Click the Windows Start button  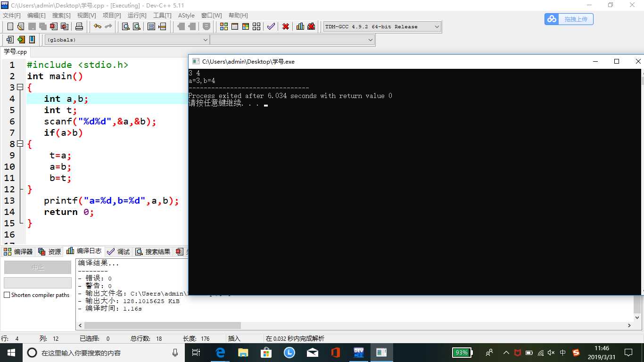11,353
